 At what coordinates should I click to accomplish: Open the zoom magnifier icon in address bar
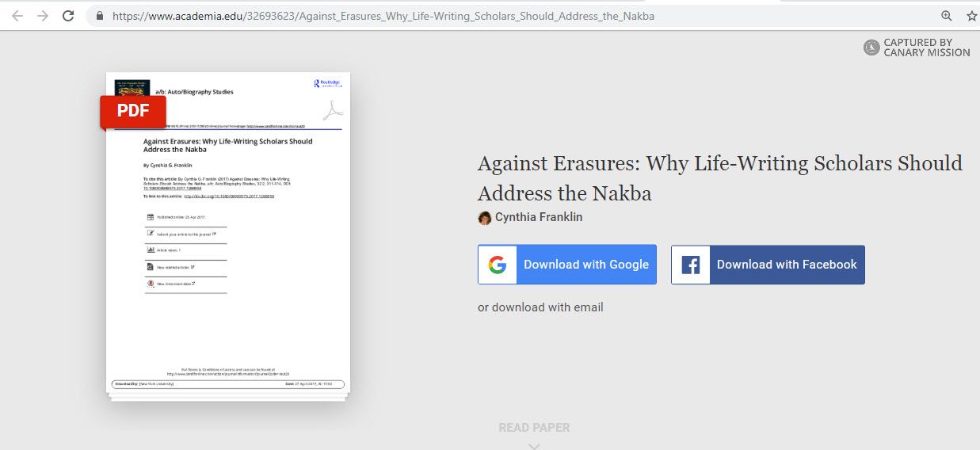coord(946,16)
